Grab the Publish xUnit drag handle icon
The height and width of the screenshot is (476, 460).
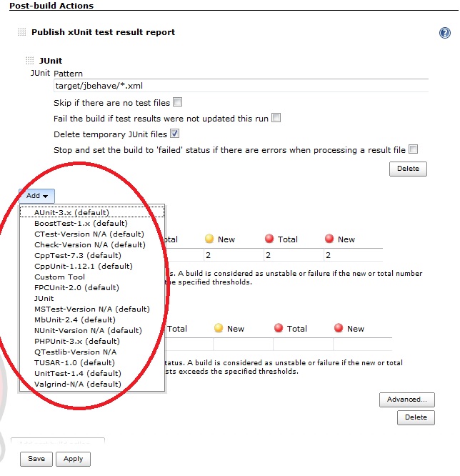[21, 32]
